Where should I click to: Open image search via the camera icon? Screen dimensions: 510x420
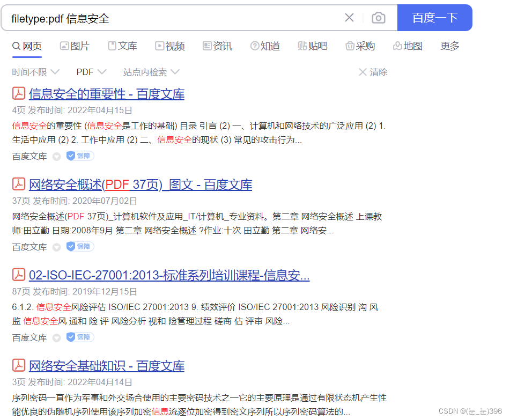pos(378,18)
